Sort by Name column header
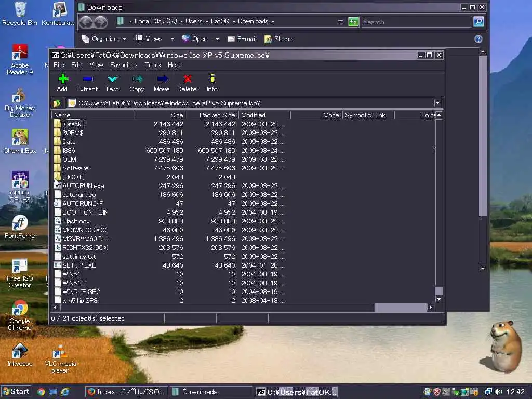532x399 pixels. pos(93,115)
